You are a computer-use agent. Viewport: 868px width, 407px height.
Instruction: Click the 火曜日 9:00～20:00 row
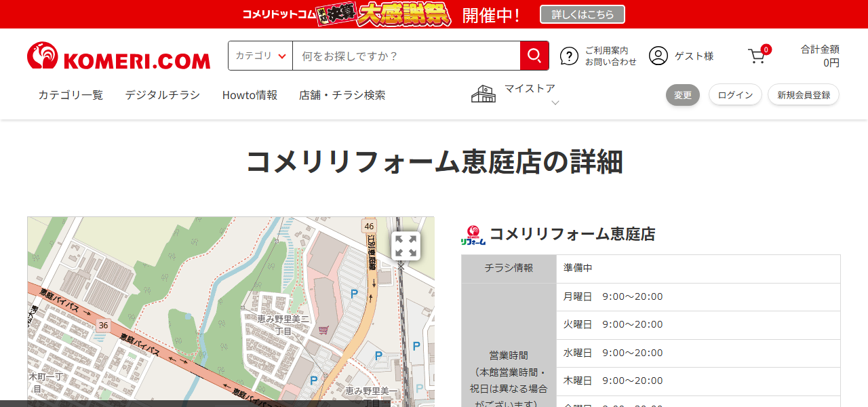(x=698, y=325)
